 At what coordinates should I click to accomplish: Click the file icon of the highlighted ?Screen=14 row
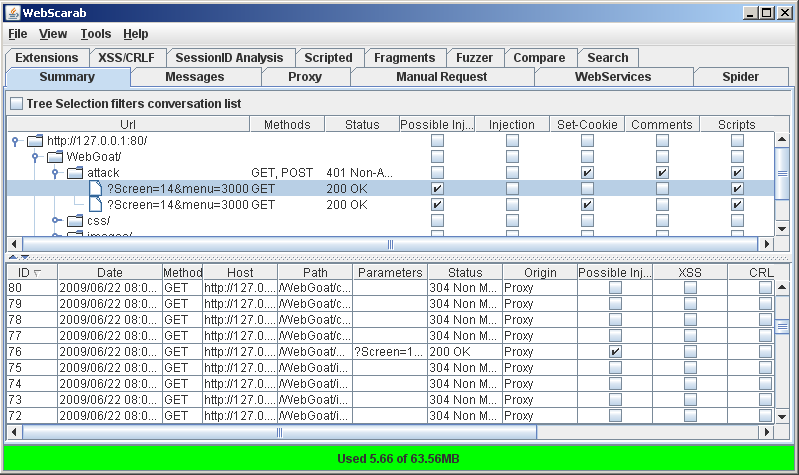coord(95,189)
